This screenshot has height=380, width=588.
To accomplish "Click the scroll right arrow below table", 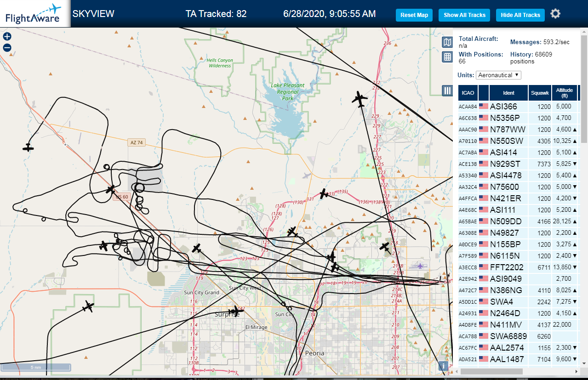I will pyautogui.click(x=577, y=371).
